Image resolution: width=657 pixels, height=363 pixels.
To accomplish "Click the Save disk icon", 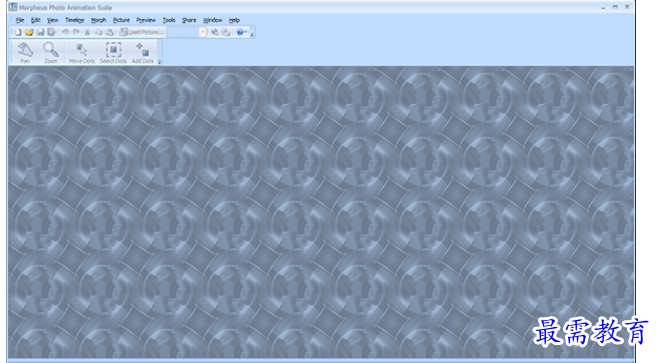I will [40, 32].
